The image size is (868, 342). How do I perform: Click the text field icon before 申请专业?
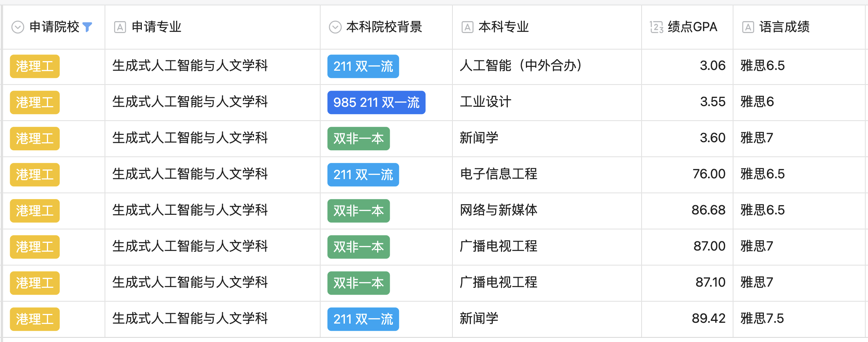(120, 27)
